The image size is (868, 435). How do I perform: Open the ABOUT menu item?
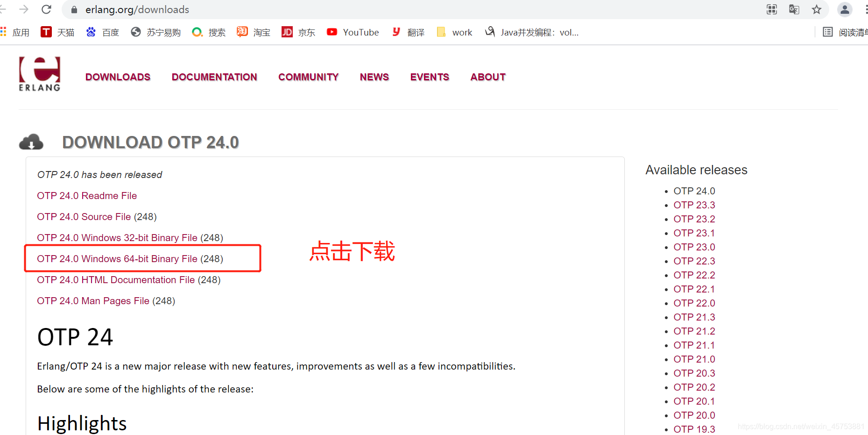[x=488, y=77]
